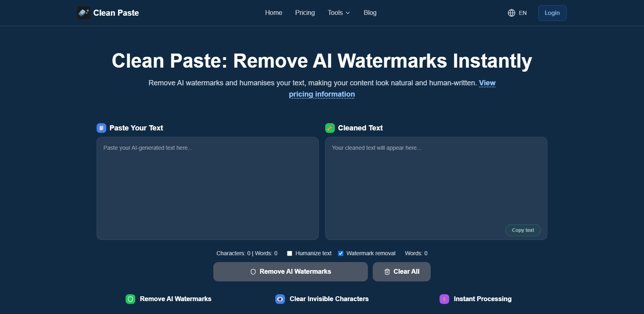The height and width of the screenshot is (314, 644).
Task: Click the Clear All button
Action: pos(402,272)
